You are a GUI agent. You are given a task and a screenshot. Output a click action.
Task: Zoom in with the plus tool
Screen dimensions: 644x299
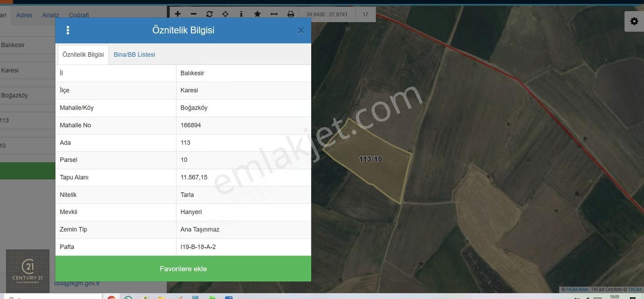pyautogui.click(x=178, y=14)
